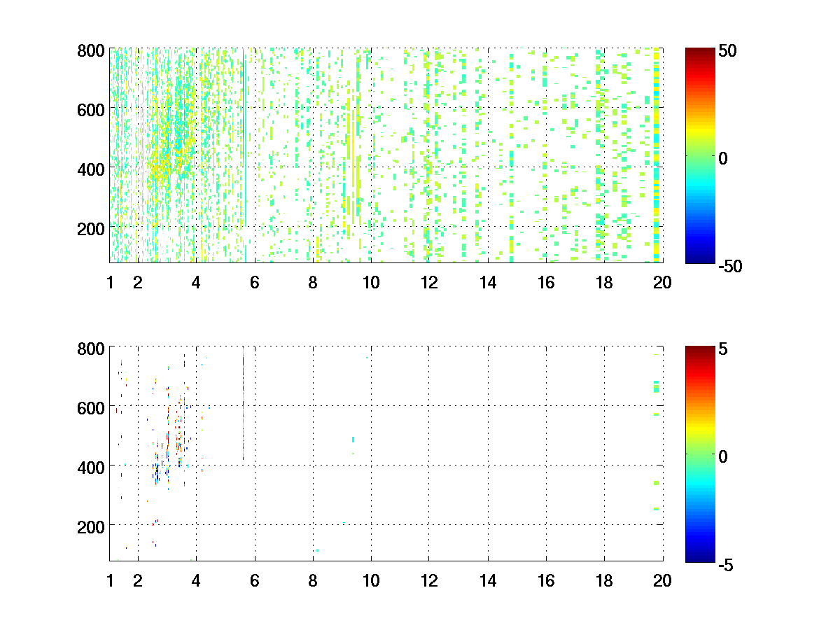Click the bottom plot's "1" x-axis tick label

pyautogui.click(x=110, y=580)
